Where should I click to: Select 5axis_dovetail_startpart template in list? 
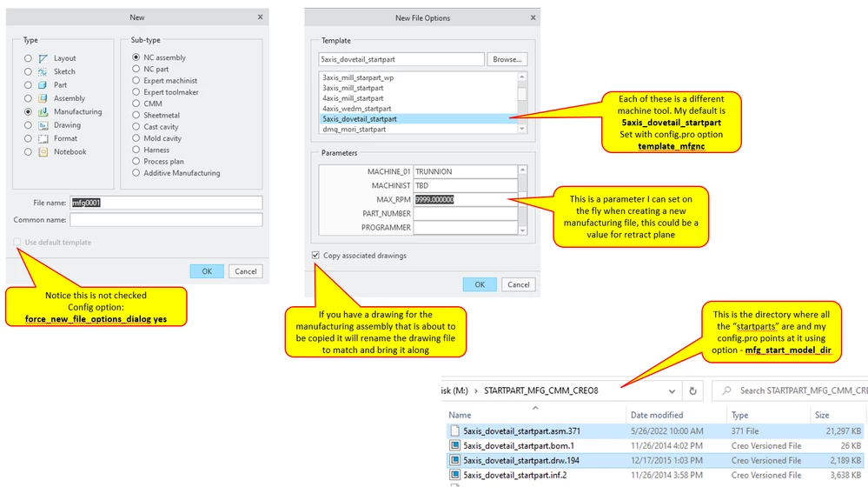point(419,118)
